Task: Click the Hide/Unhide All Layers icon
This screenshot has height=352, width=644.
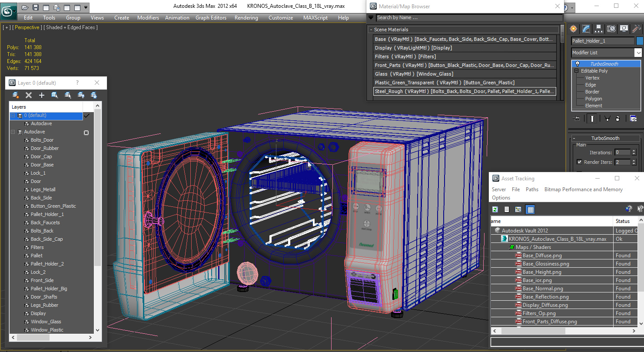Action: (x=81, y=95)
